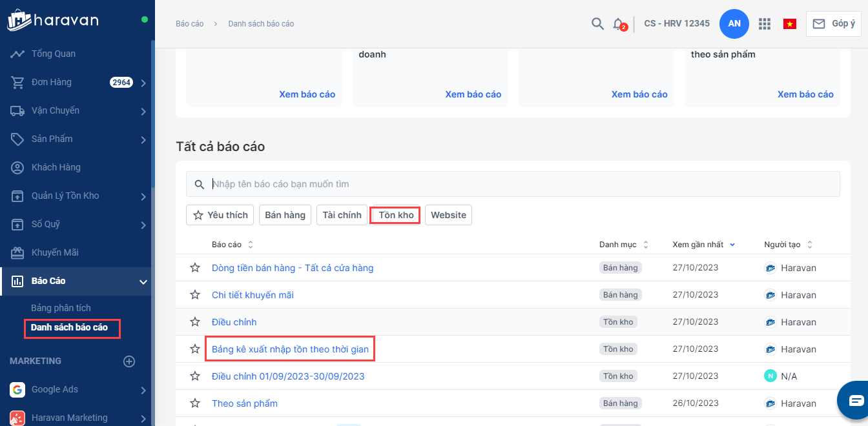This screenshot has width=868, height=426.
Task: Open Bảng kê xuất nhập tồn theo thời gian
Action: click(290, 349)
